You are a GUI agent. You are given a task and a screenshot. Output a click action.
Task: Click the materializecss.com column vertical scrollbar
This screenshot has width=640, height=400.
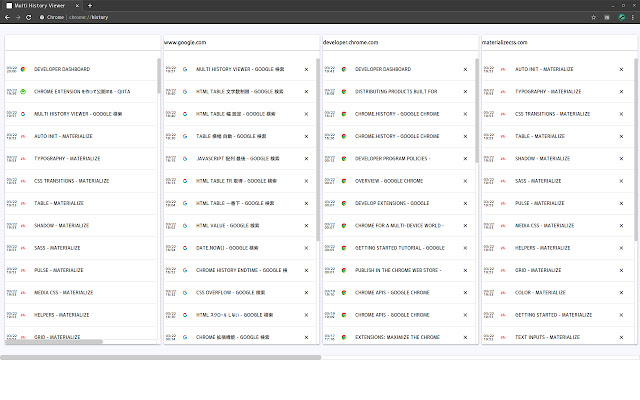point(636,149)
